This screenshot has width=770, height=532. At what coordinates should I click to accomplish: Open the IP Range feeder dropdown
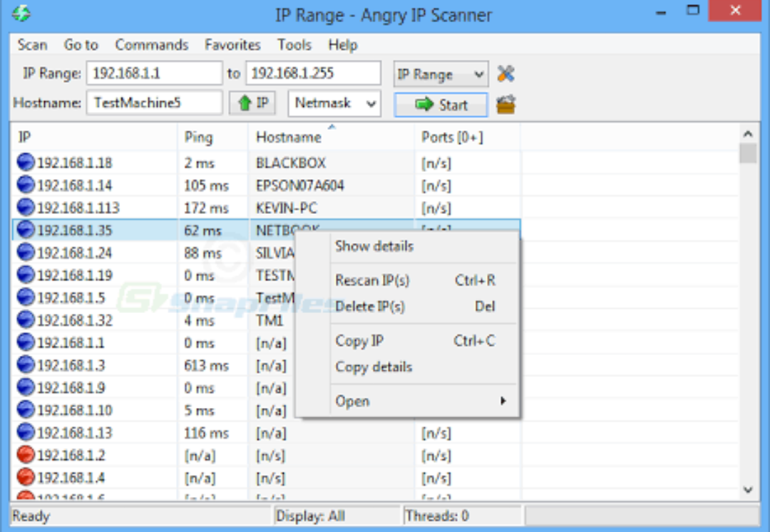pyautogui.click(x=441, y=75)
